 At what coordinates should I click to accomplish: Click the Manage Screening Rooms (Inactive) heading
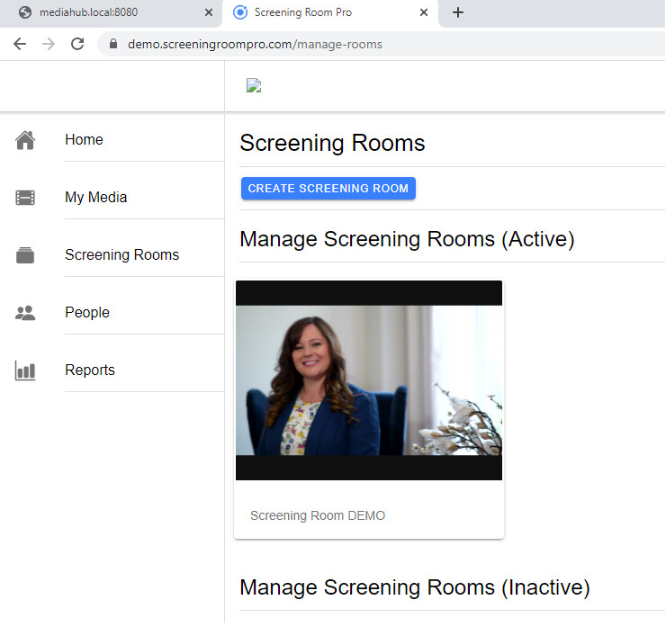point(415,588)
